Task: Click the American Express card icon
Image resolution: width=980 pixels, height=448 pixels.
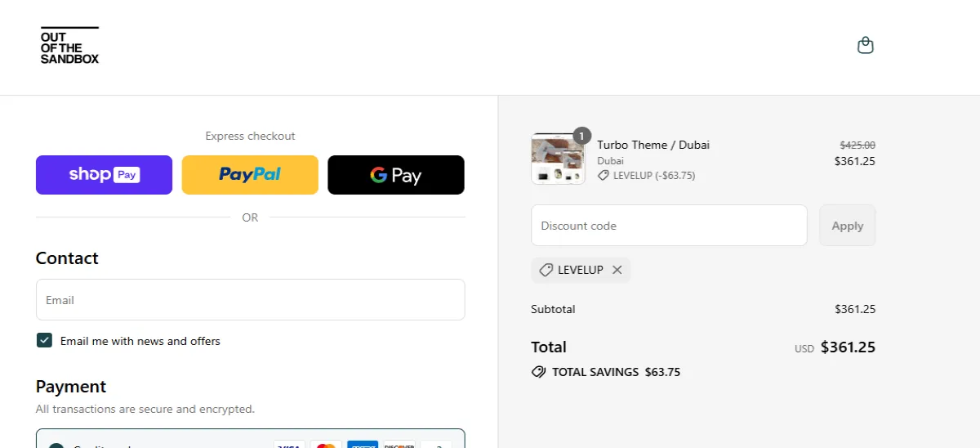Action: pyautogui.click(x=362, y=445)
